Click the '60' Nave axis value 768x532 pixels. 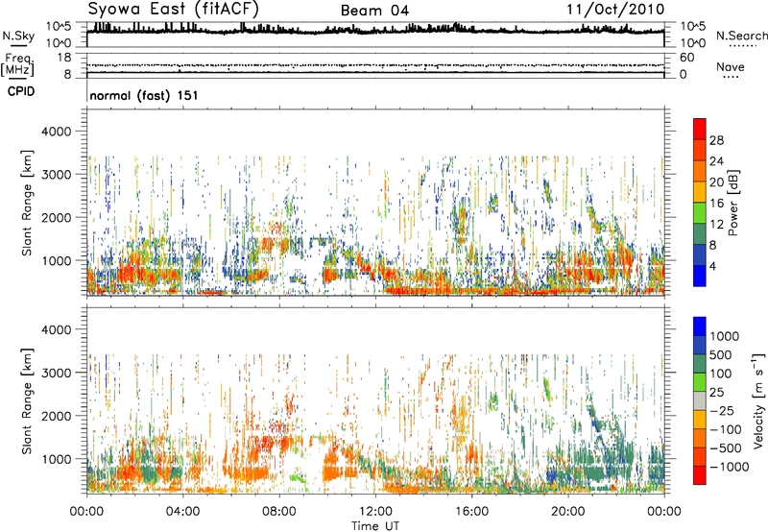(x=686, y=58)
